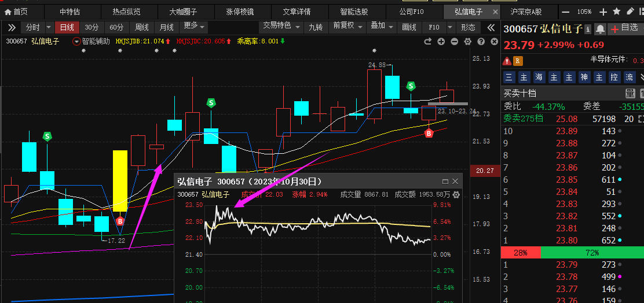Click the red warning triangle icon
This screenshot has width=644, height=303.
[508, 61]
